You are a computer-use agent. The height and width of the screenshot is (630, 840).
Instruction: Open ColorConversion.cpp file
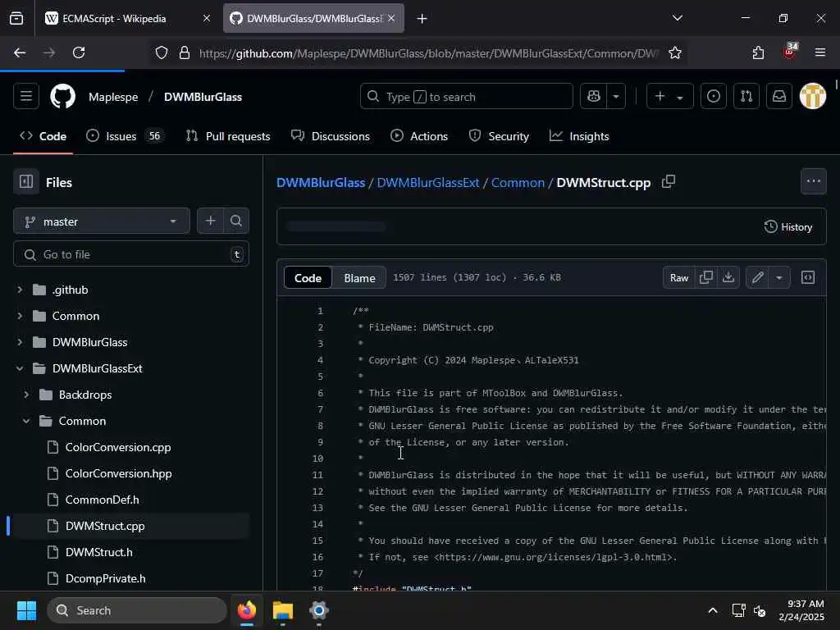pyautogui.click(x=118, y=447)
